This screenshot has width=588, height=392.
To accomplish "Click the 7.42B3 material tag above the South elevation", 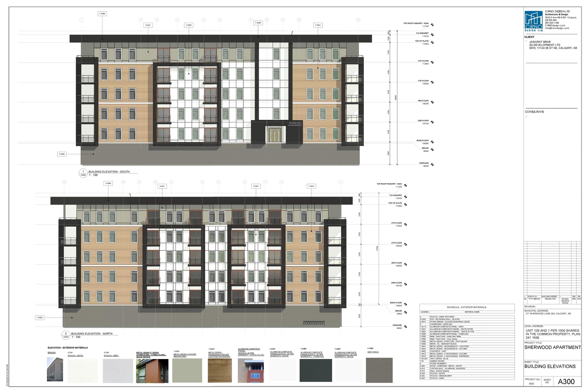I will coord(258,22).
